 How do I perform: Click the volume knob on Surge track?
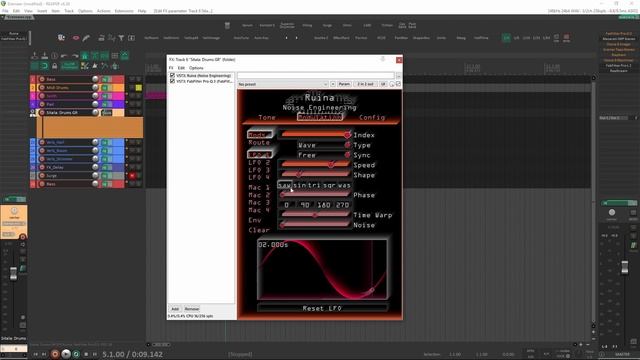(95, 176)
